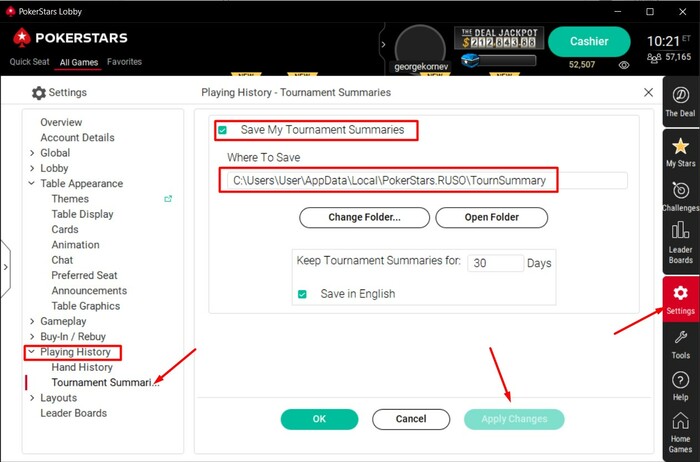Open Hand History settings
700x462 pixels.
pyautogui.click(x=82, y=367)
